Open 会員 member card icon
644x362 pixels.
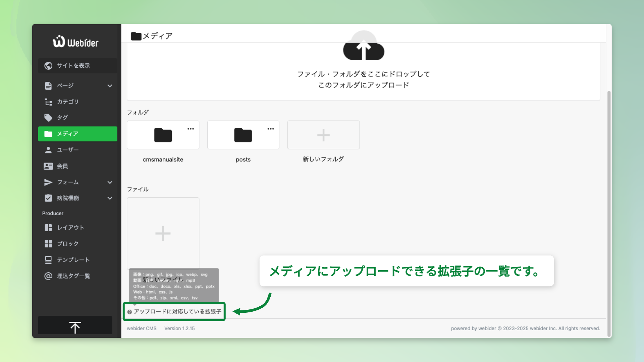(x=48, y=166)
